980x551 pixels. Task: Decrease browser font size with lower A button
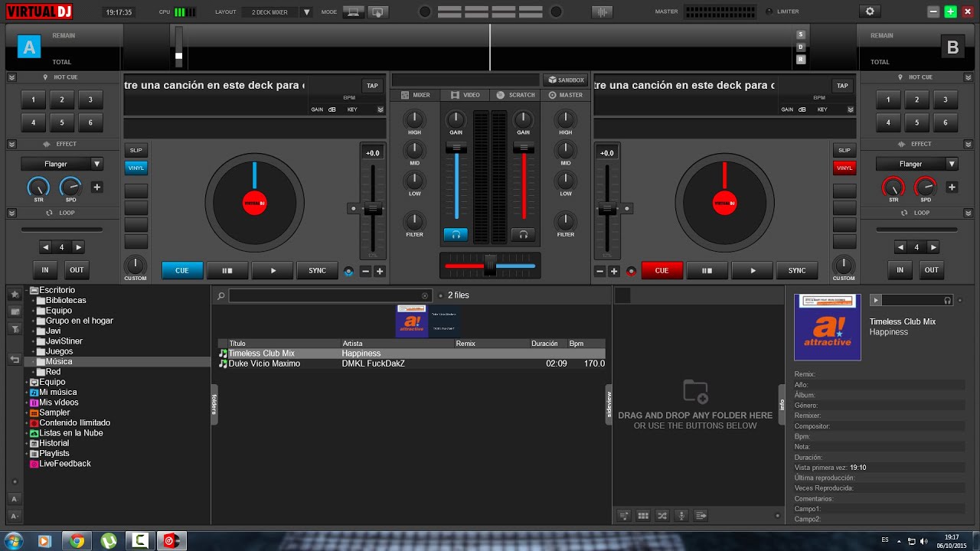click(14, 516)
